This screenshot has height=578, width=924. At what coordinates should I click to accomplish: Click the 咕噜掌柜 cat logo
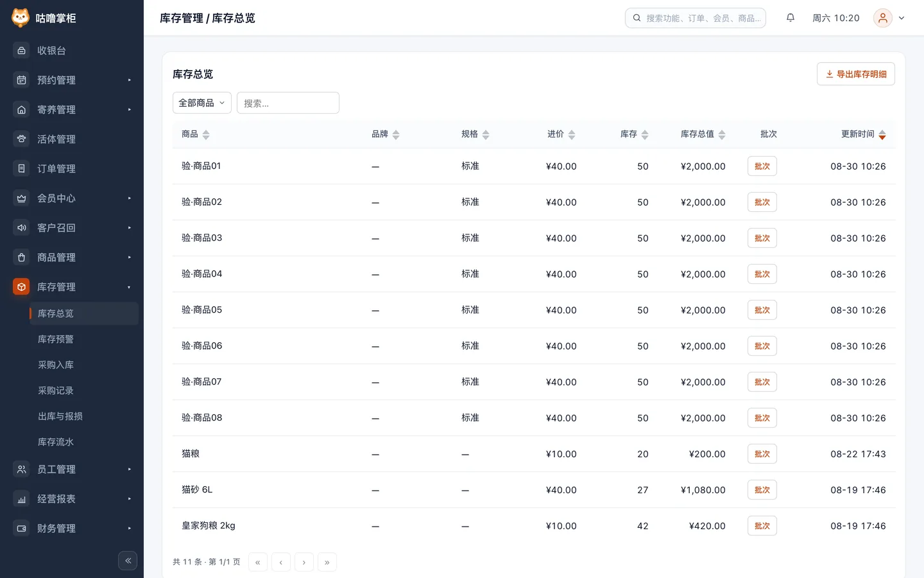click(21, 18)
